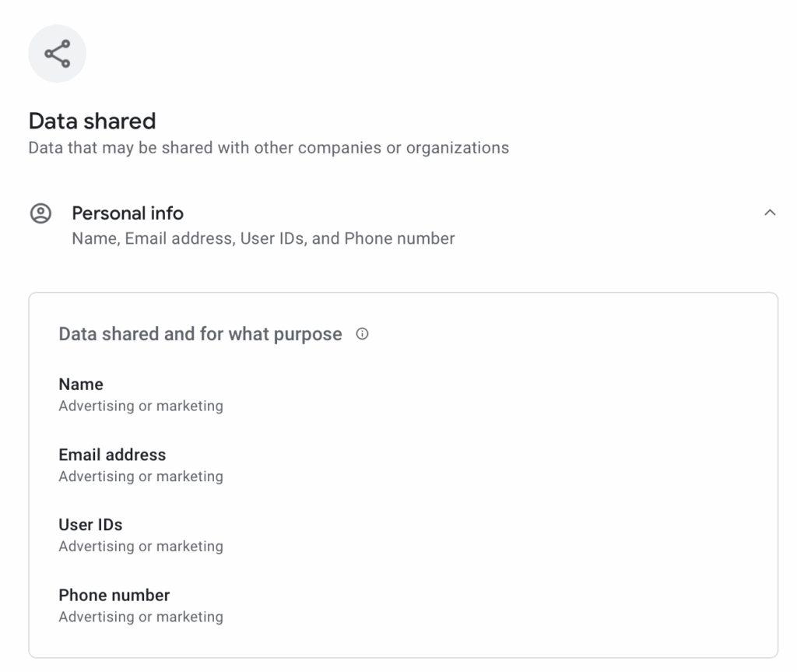Click the word "Email address" in summary line
The width and height of the screenshot is (797, 672).
177,238
